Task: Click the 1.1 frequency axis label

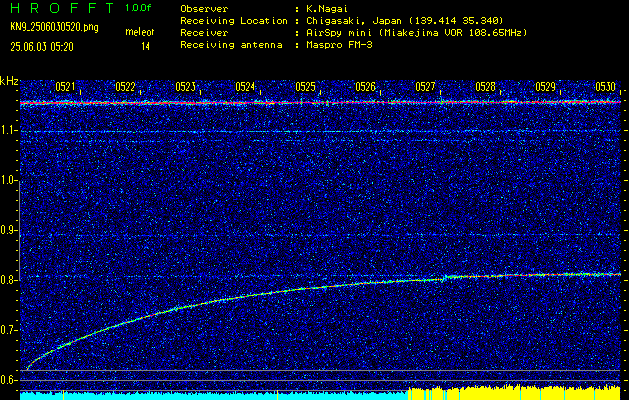Action: pos(9,131)
